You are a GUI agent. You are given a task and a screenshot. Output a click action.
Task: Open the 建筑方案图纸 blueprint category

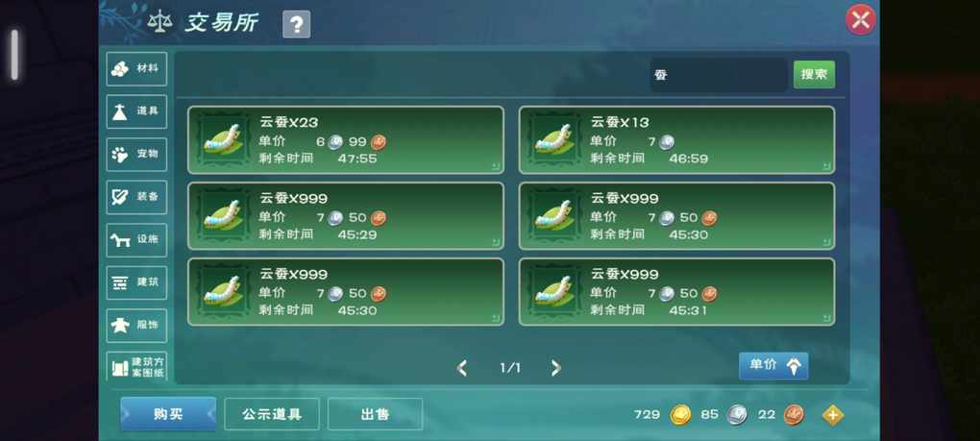point(136,366)
